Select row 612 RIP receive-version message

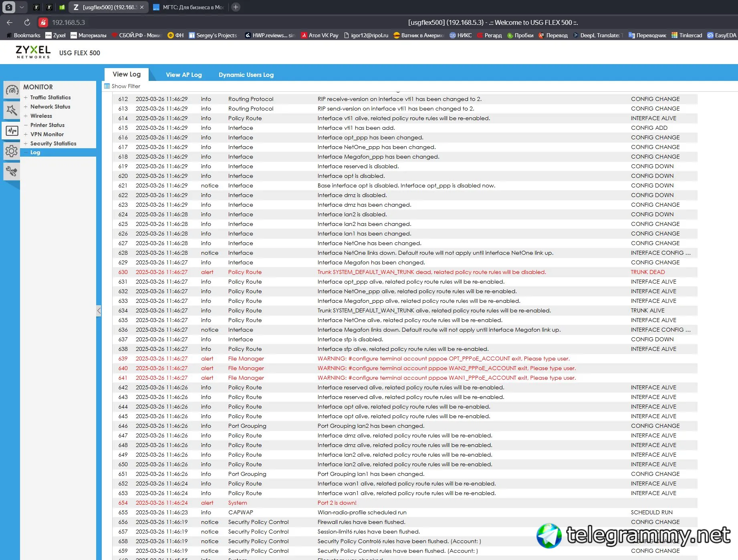(x=399, y=99)
